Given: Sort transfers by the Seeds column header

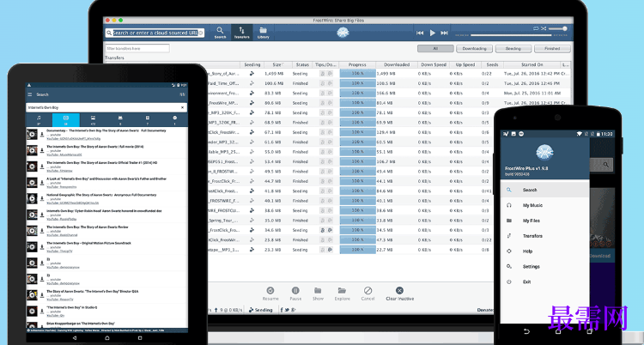Looking at the screenshot, I should click(x=492, y=65).
